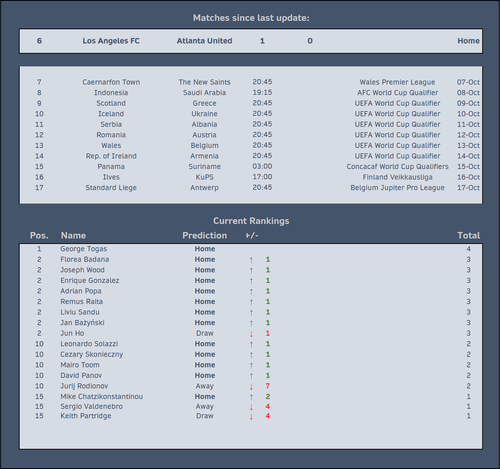Select Sergio Valdenebro in the rankings

click(91, 407)
